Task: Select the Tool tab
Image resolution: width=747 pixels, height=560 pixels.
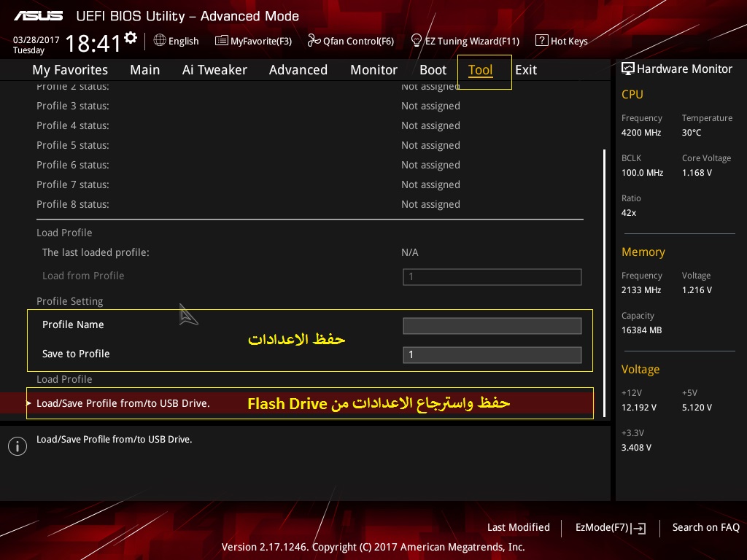Action: click(x=480, y=70)
